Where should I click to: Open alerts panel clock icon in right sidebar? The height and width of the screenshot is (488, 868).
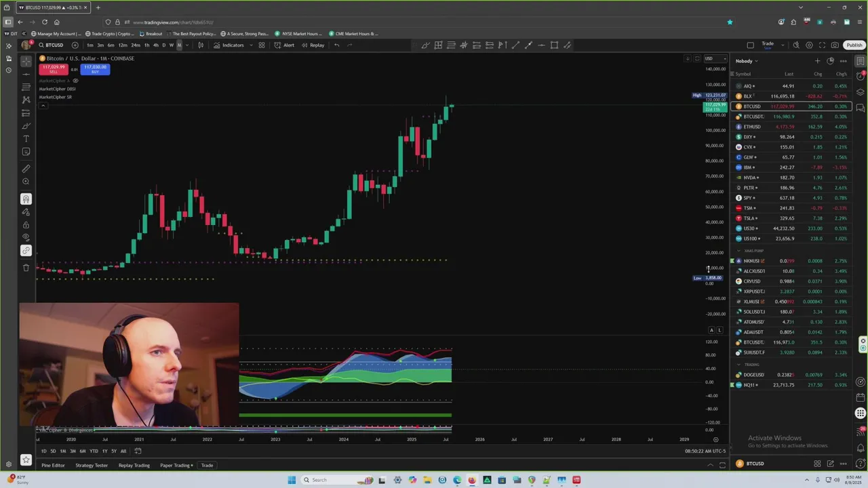pyautogui.click(x=861, y=76)
